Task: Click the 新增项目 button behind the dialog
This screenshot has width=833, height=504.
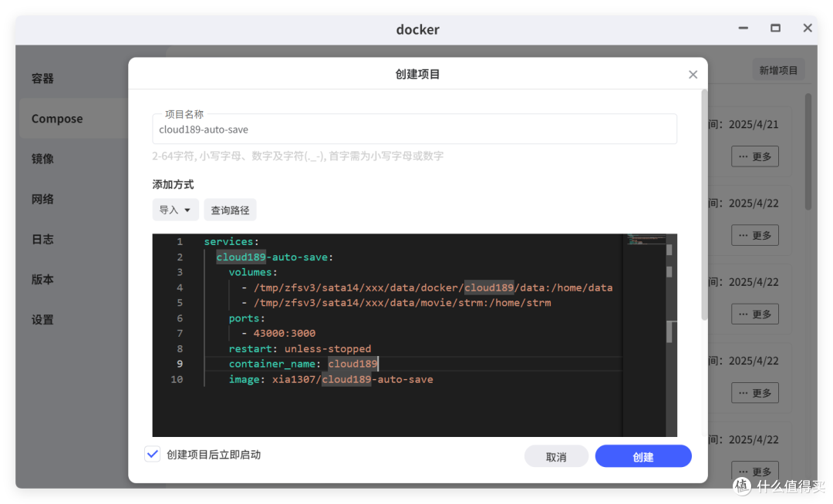Action: (777, 70)
